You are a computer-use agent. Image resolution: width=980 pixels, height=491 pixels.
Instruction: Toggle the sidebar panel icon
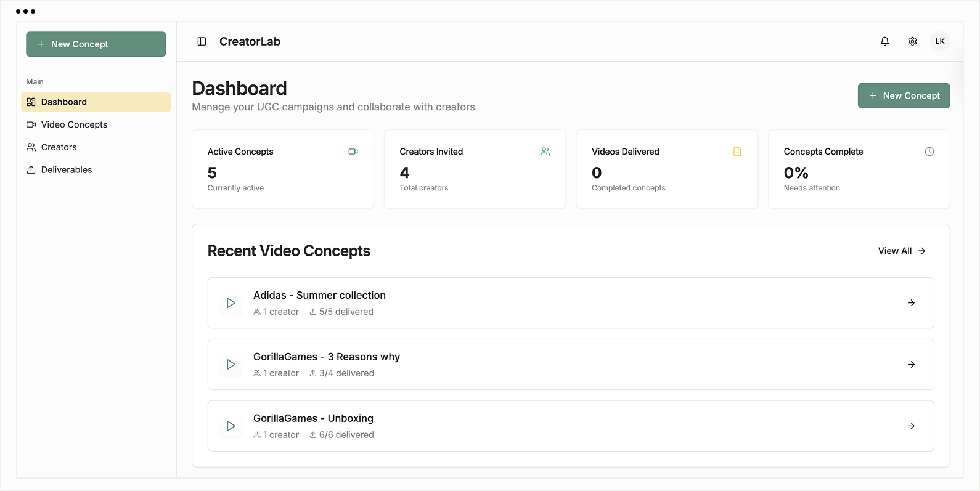pyautogui.click(x=202, y=41)
